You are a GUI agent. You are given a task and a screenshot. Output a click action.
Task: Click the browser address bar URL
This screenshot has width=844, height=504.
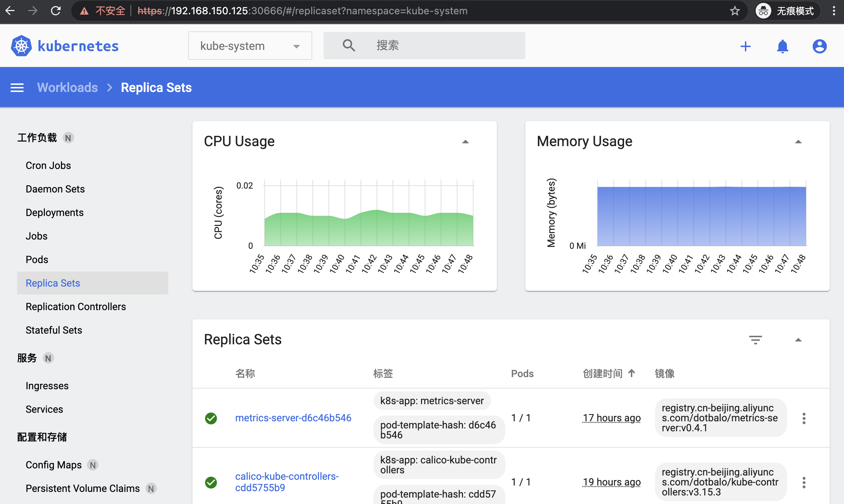point(302,11)
